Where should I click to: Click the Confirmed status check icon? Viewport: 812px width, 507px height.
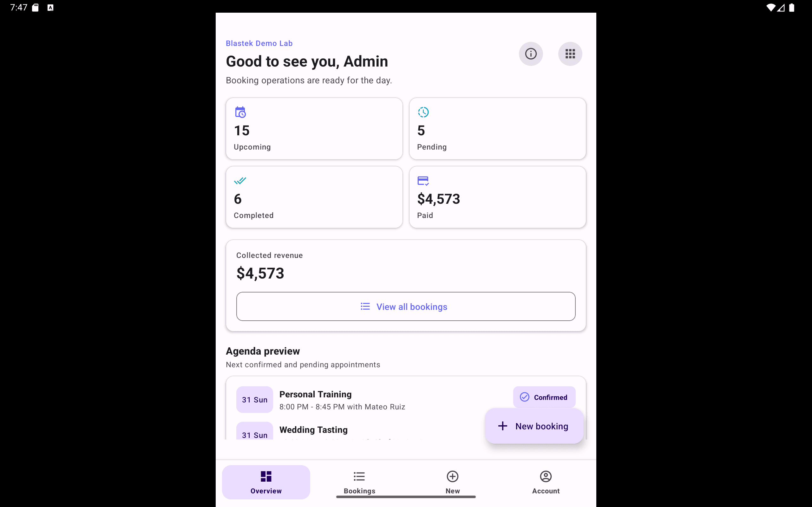pyautogui.click(x=524, y=397)
